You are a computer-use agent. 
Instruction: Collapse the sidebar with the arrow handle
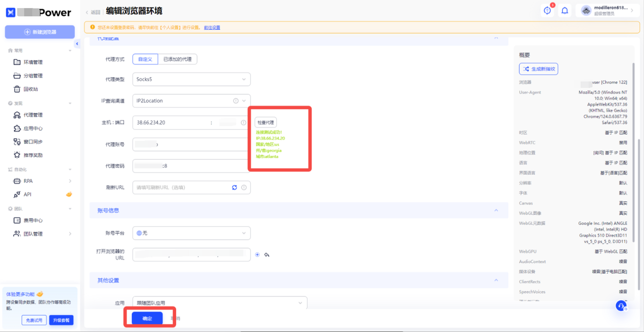click(x=77, y=44)
